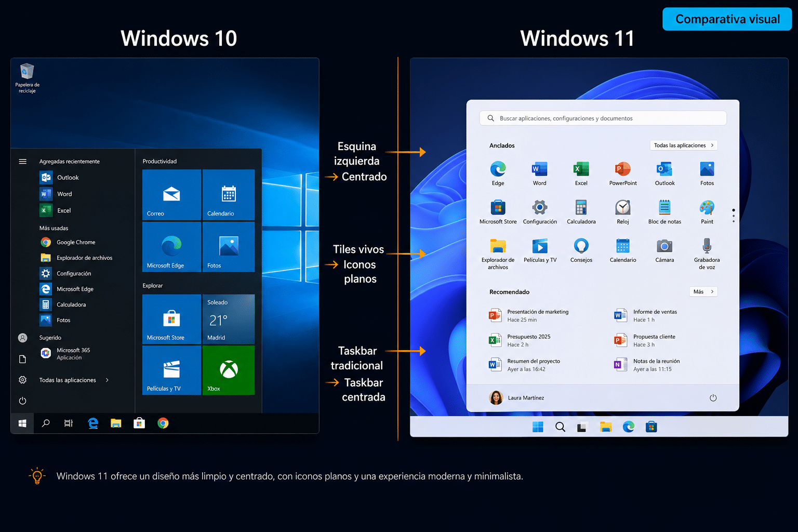The width and height of the screenshot is (798, 532).
Task: Click the Explorar group header
Action: point(153,286)
